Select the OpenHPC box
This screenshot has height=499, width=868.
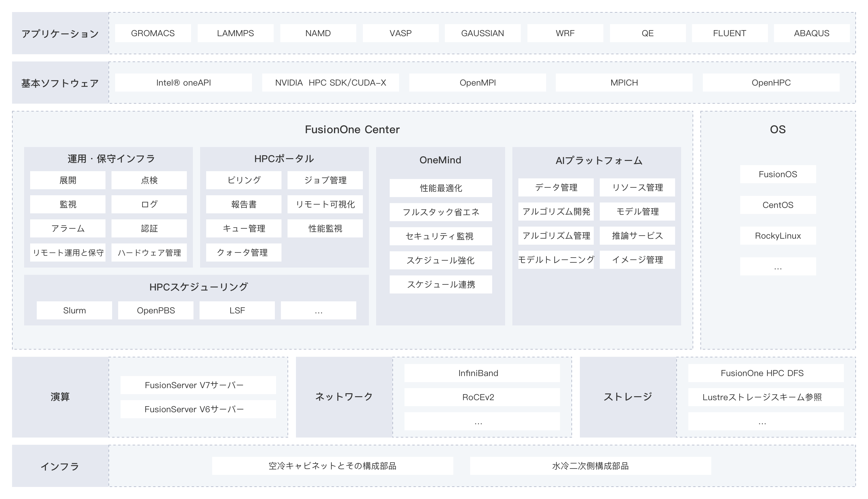[771, 83]
